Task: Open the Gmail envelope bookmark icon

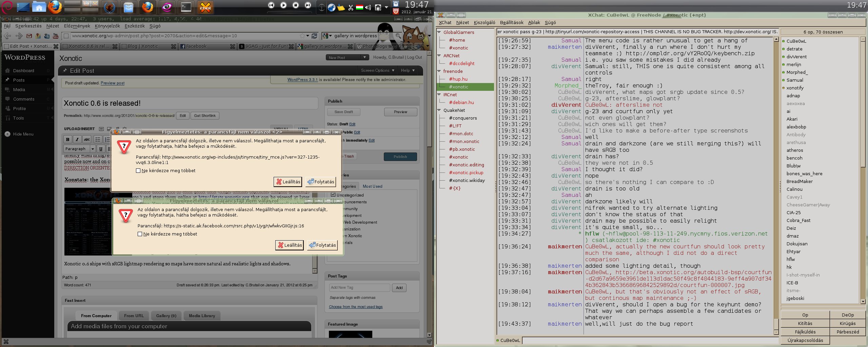Action: (x=29, y=36)
